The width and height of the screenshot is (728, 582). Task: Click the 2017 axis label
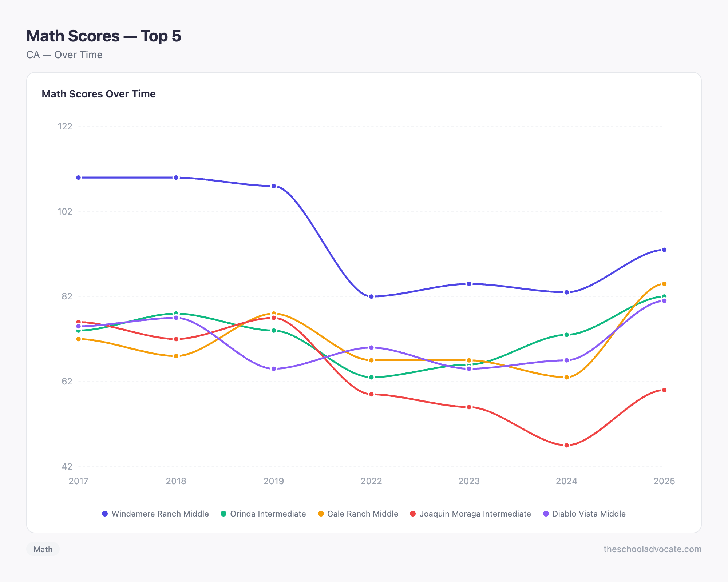(79, 481)
